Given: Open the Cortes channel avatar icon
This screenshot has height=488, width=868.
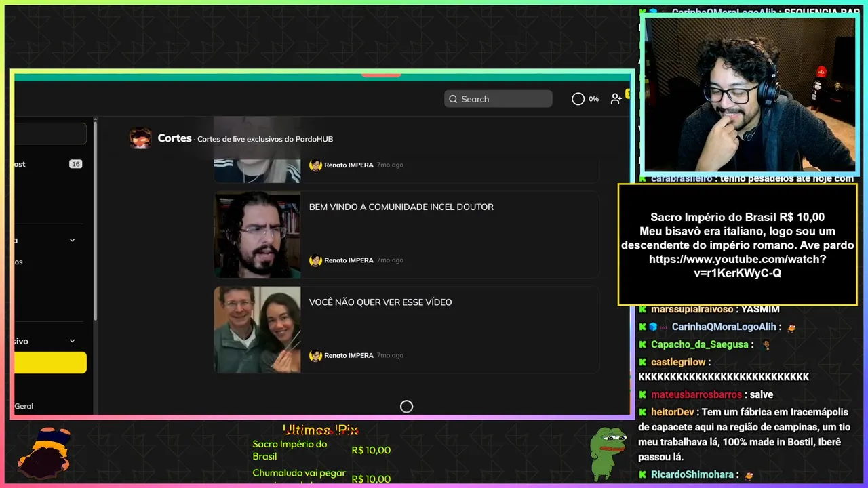Looking at the screenshot, I should [x=140, y=138].
